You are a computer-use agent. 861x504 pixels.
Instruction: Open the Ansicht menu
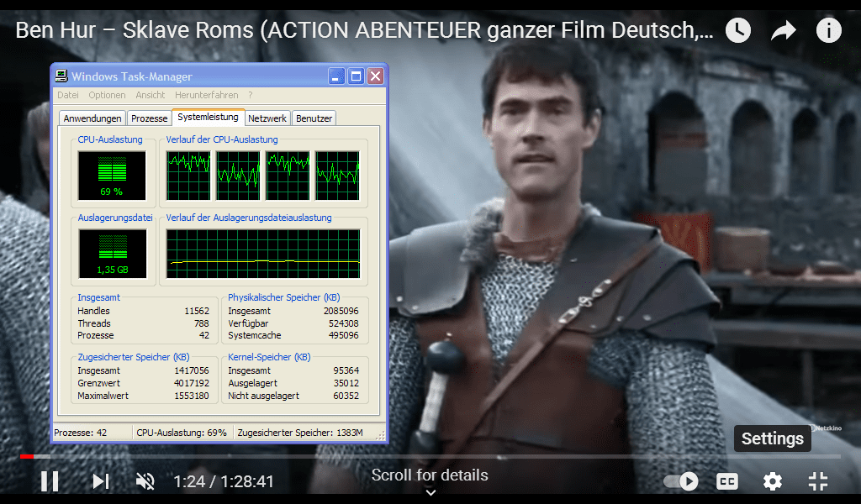pos(151,95)
